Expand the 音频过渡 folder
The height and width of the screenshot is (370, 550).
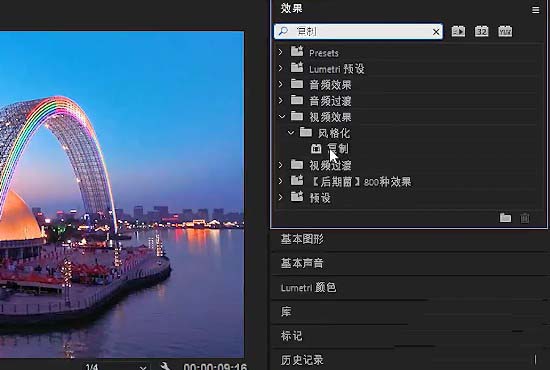click(x=281, y=100)
